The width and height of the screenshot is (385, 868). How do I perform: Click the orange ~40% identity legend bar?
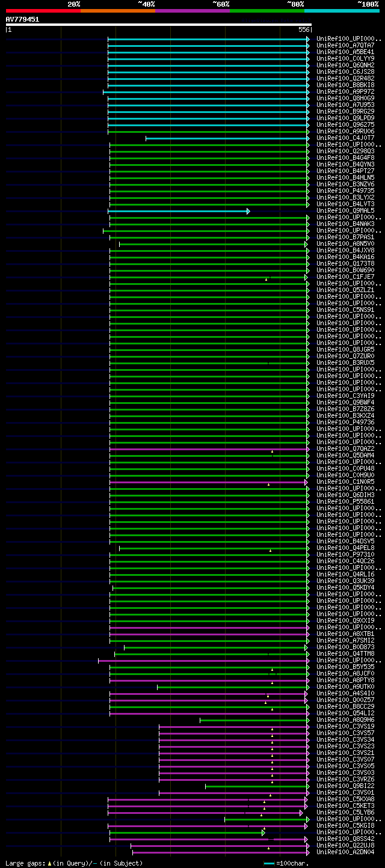pos(118,11)
